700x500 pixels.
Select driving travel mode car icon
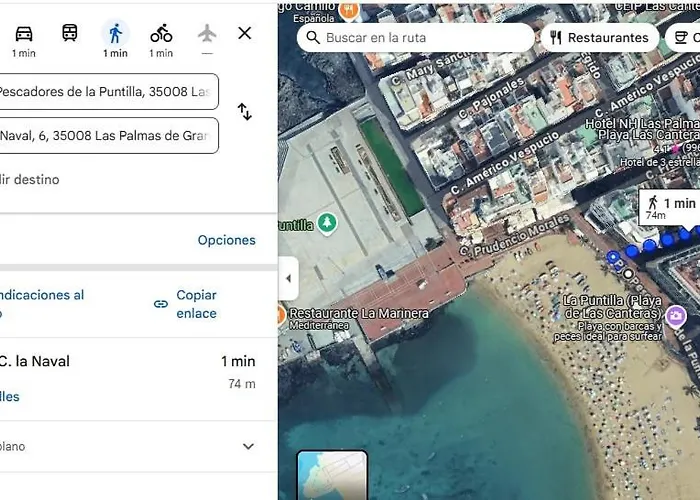pos(23,34)
